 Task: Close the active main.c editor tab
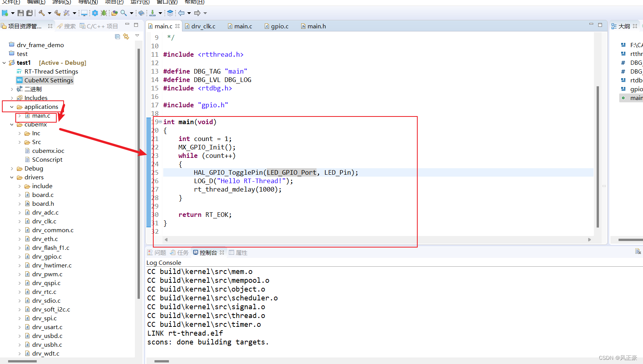click(x=177, y=26)
